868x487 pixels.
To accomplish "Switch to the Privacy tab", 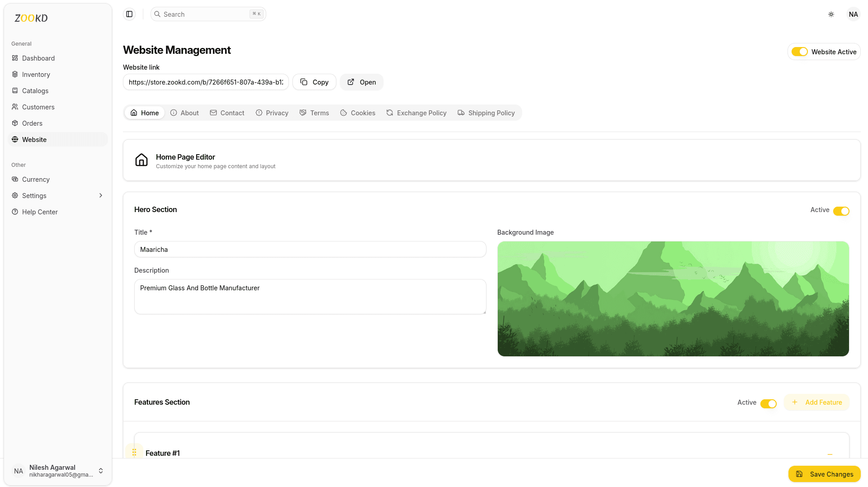I will click(x=272, y=113).
